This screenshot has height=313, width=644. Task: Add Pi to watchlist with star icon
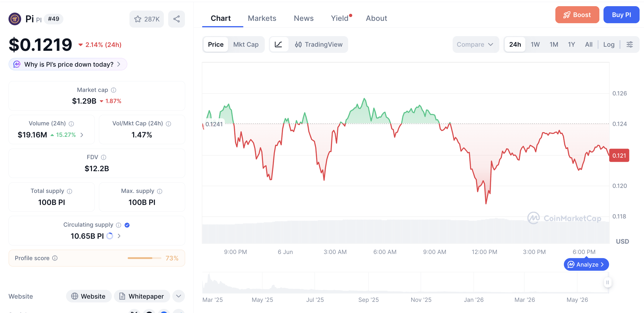[x=146, y=19]
